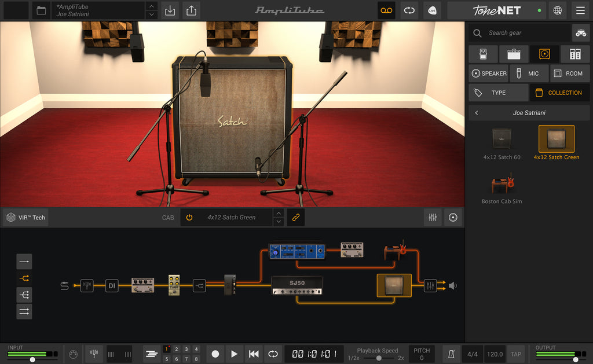Select previous preset with top-bar up arrow

151,6
